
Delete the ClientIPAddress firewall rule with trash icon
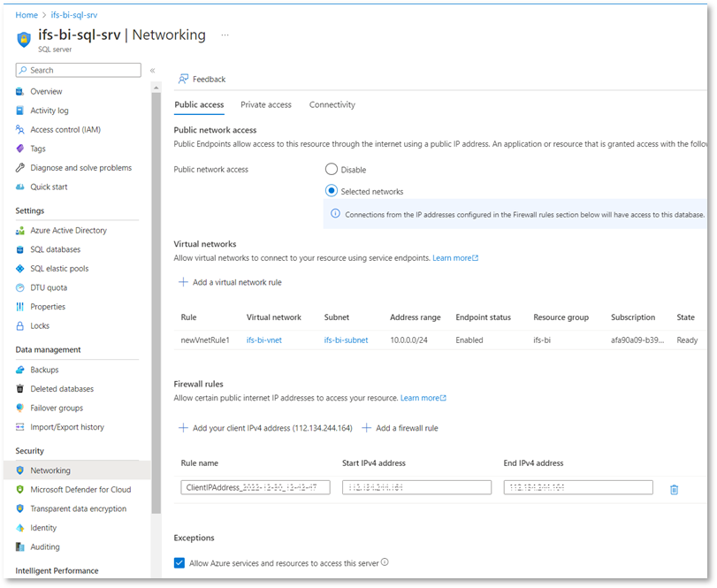pos(674,490)
